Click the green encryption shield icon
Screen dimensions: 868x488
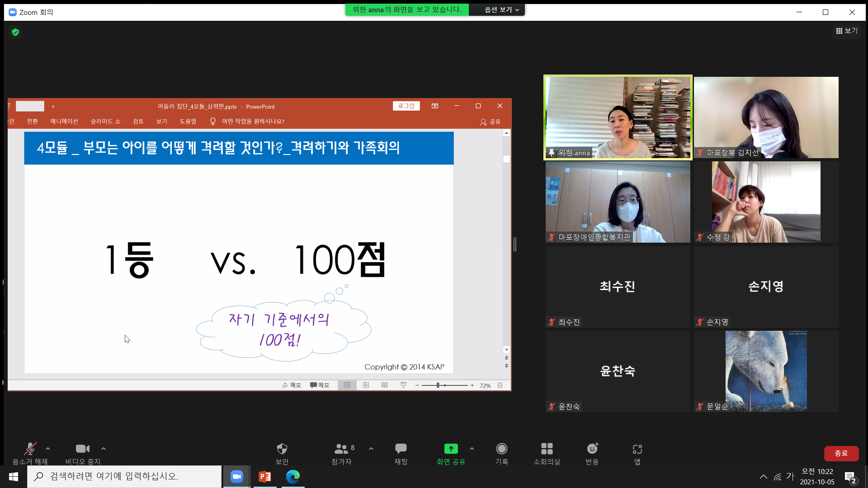click(15, 32)
